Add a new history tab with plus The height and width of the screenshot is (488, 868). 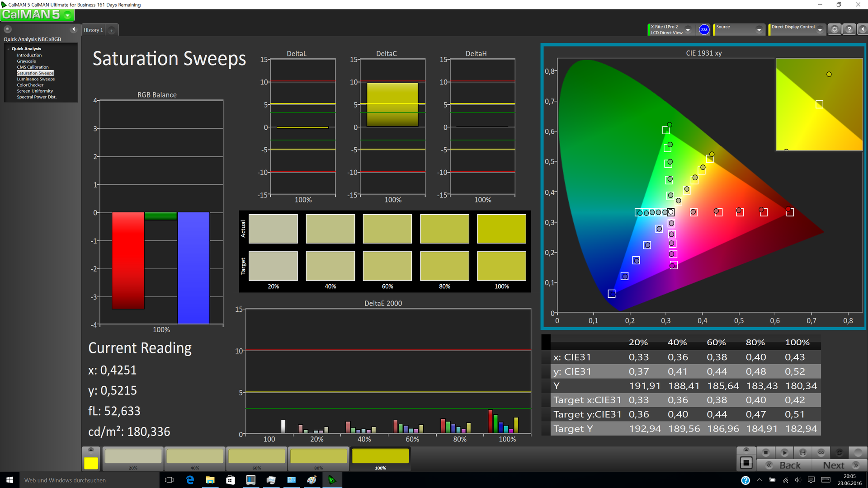pos(112,30)
